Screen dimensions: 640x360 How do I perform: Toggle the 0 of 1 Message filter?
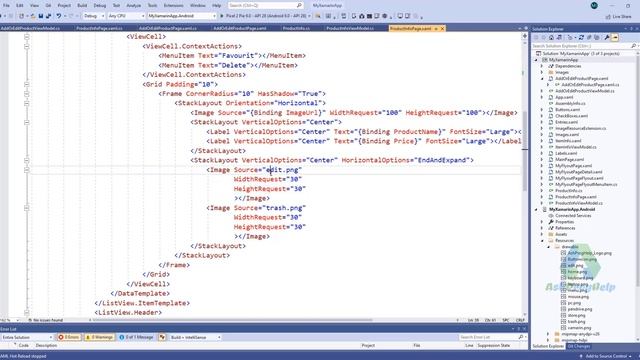(x=136, y=337)
